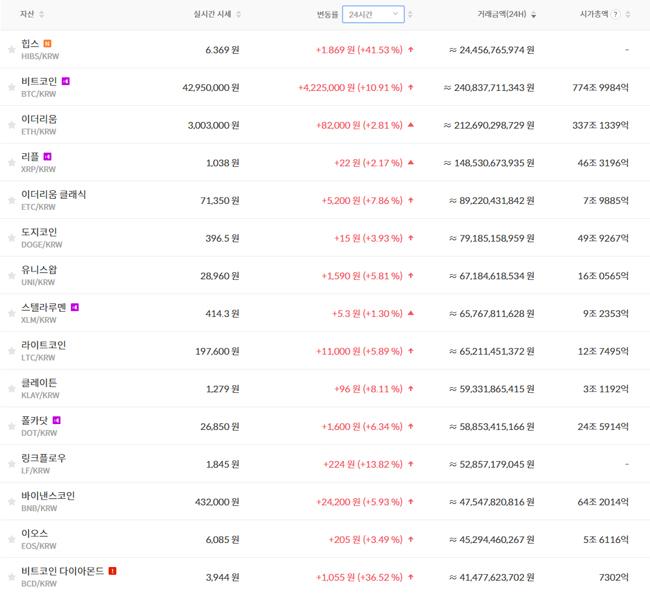
Task: Star the 폴카닷 DOT/KRW row
Action: 12,427
